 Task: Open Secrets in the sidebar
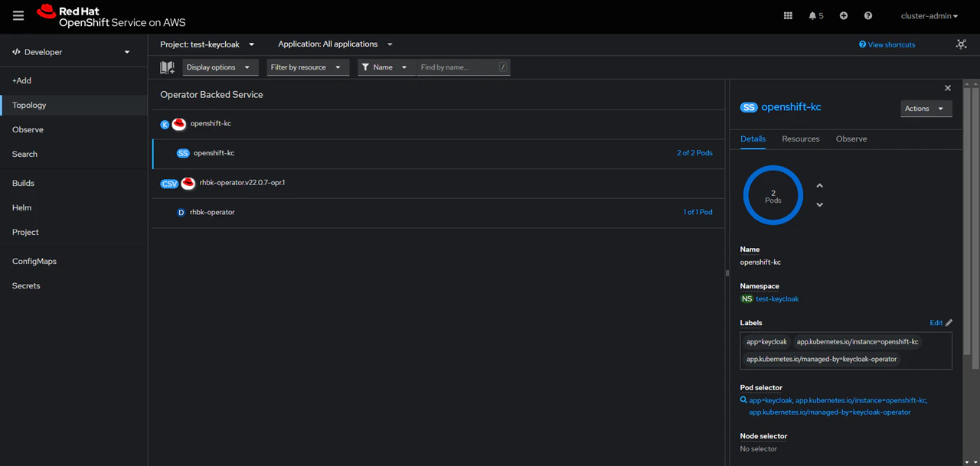(x=73, y=285)
